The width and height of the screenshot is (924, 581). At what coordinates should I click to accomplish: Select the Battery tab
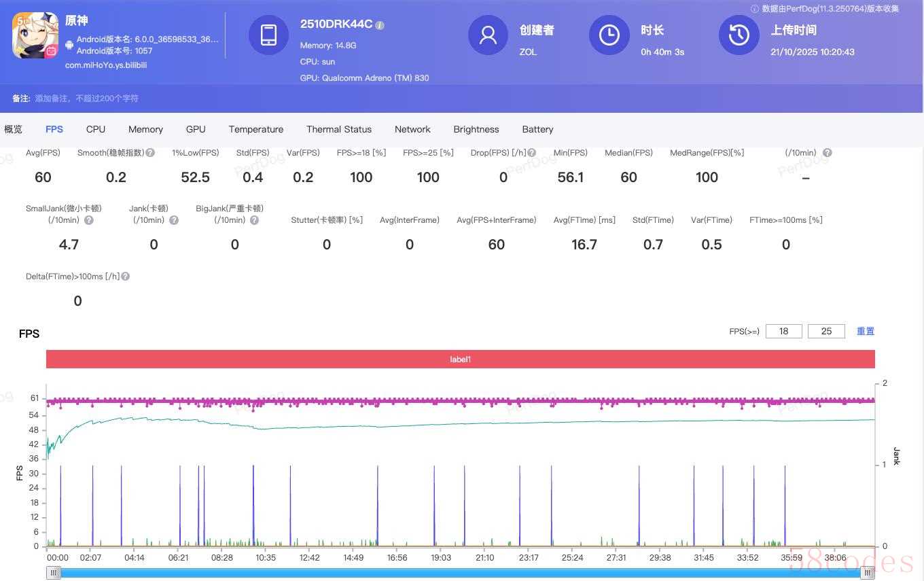point(537,129)
